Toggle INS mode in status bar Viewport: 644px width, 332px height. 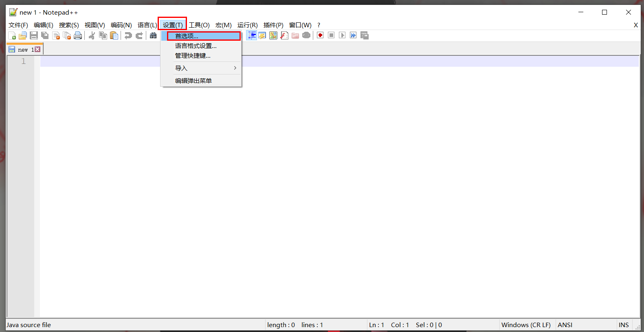tap(624, 325)
